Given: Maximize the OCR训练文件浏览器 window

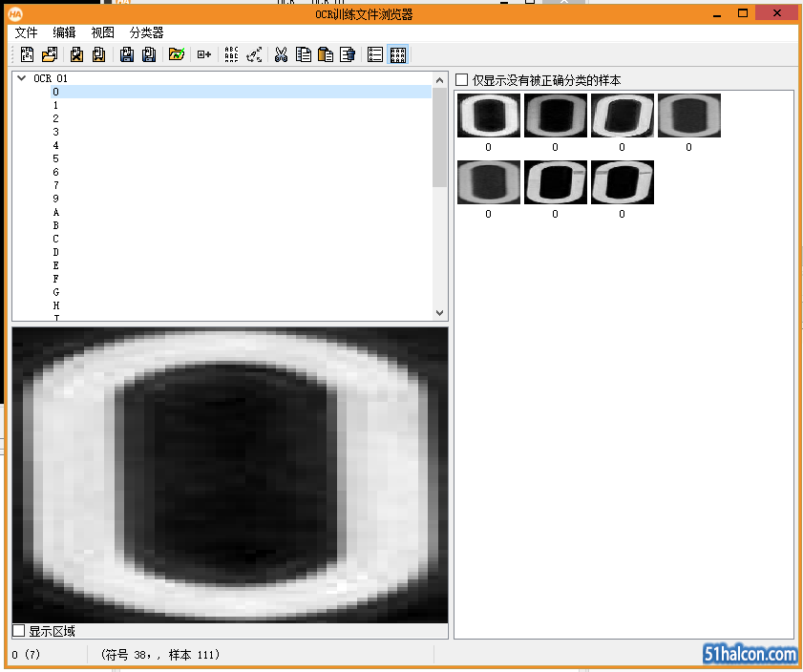Looking at the screenshot, I should point(743,13).
